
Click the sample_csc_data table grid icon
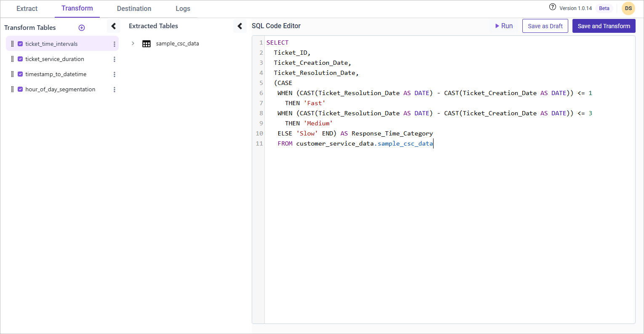[146, 44]
